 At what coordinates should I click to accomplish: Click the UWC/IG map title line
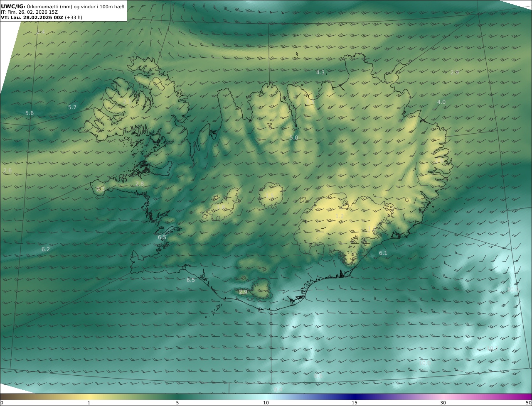[63, 6]
